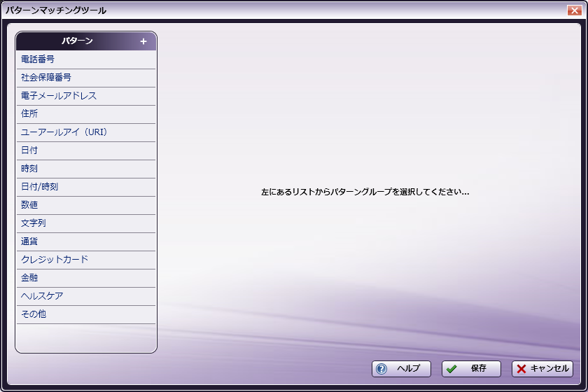The width and height of the screenshot is (588, 392).
Task: Select the 電話番号 pattern group
Action: pos(86,59)
